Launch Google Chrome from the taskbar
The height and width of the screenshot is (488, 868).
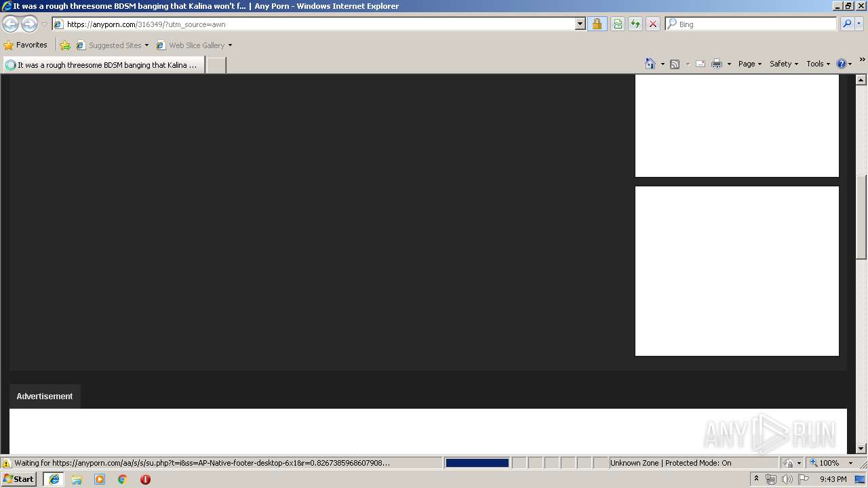click(x=123, y=479)
